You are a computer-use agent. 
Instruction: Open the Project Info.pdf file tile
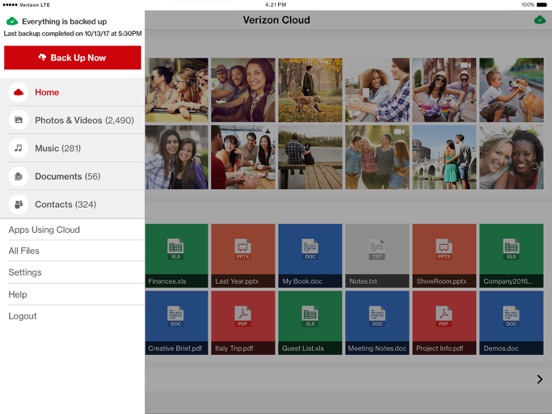pyautogui.click(x=444, y=323)
